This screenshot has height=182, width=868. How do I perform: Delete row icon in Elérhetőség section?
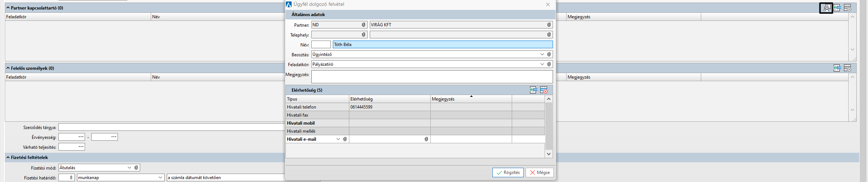pos(544,90)
